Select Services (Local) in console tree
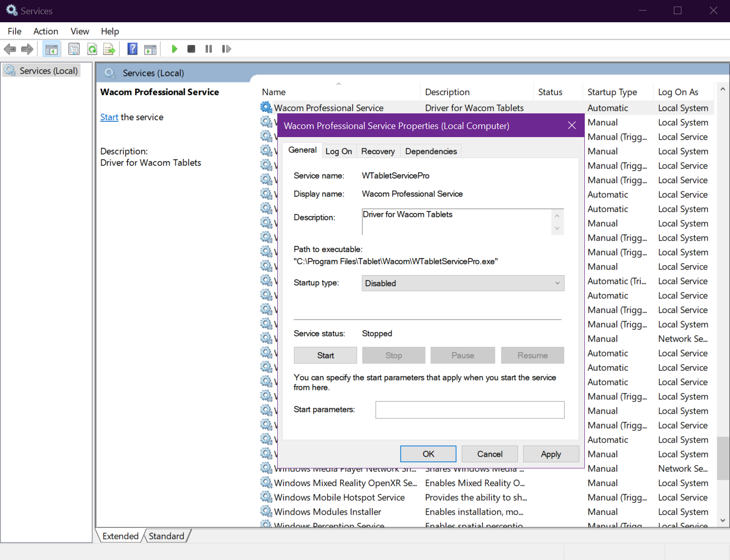730x560 pixels. coord(42,71)
